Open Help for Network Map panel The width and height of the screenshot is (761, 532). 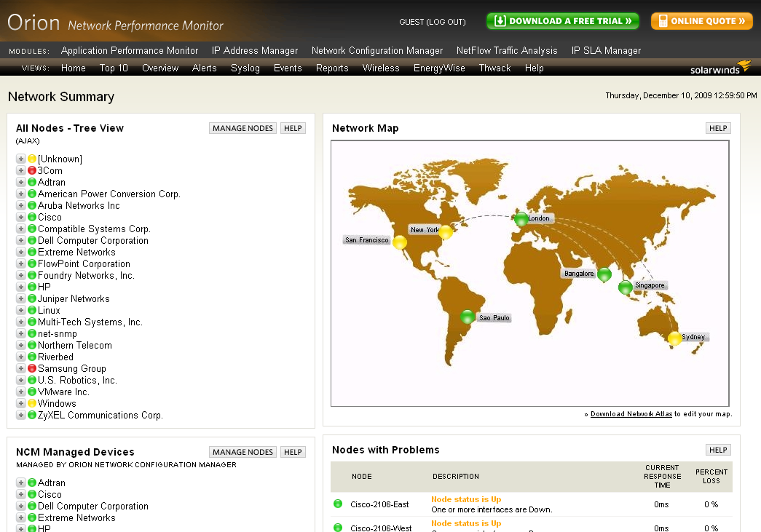pyautogui.click(x=718, y=128)
